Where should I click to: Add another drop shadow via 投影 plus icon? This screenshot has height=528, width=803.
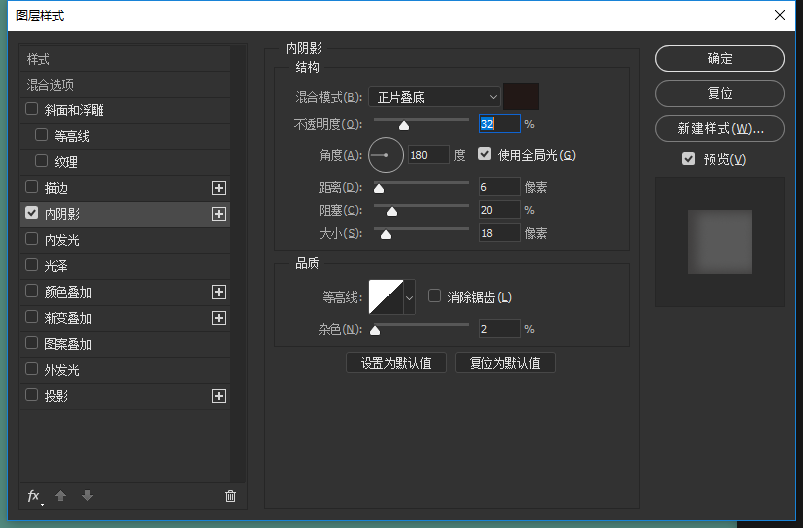(x=219, y=396)
